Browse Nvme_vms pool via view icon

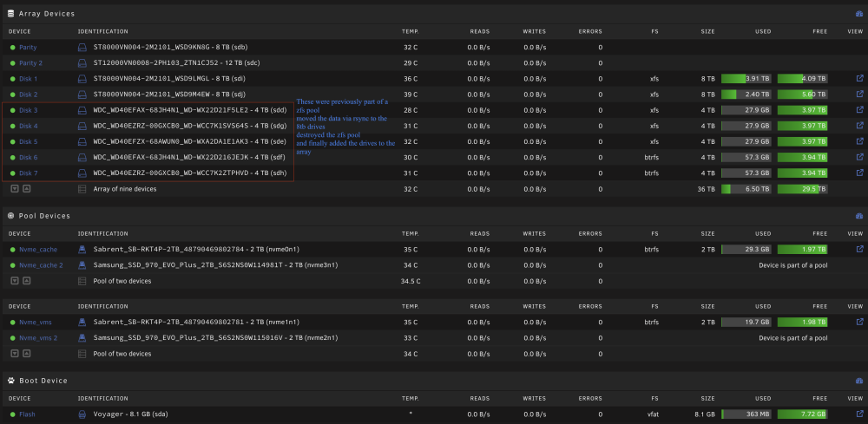point(859,321)
